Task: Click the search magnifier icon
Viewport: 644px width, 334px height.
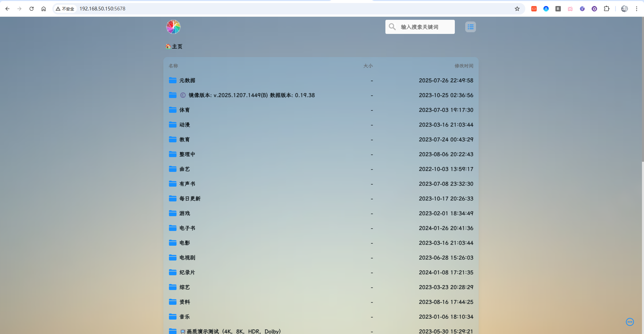Action: [x=392, y=27]
